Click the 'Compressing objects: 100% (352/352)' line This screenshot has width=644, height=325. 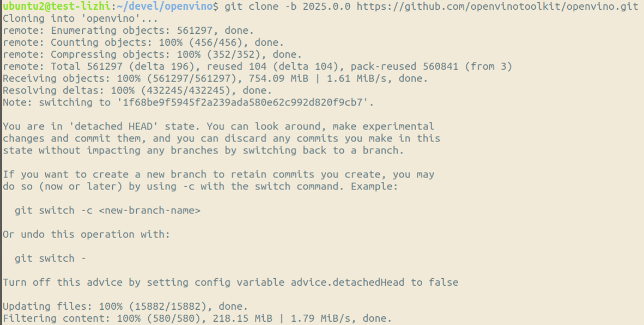pos(152,54)
